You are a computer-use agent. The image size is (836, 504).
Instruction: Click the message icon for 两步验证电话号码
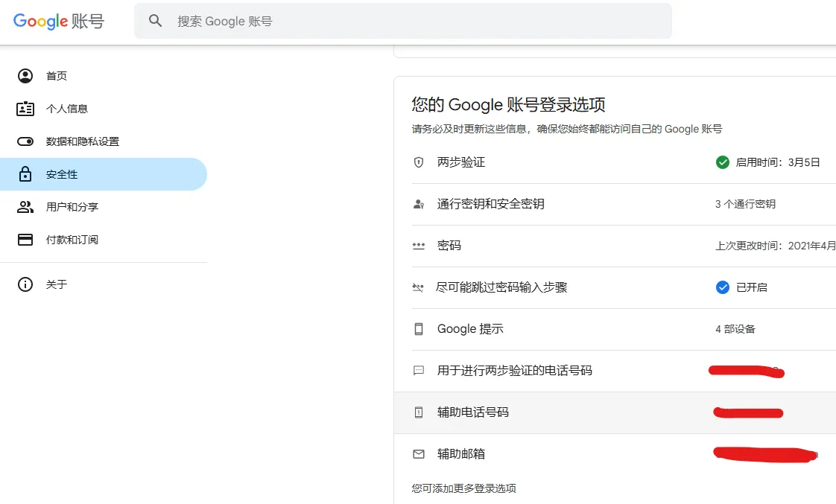pyautogui.click(x=418, y=371)
